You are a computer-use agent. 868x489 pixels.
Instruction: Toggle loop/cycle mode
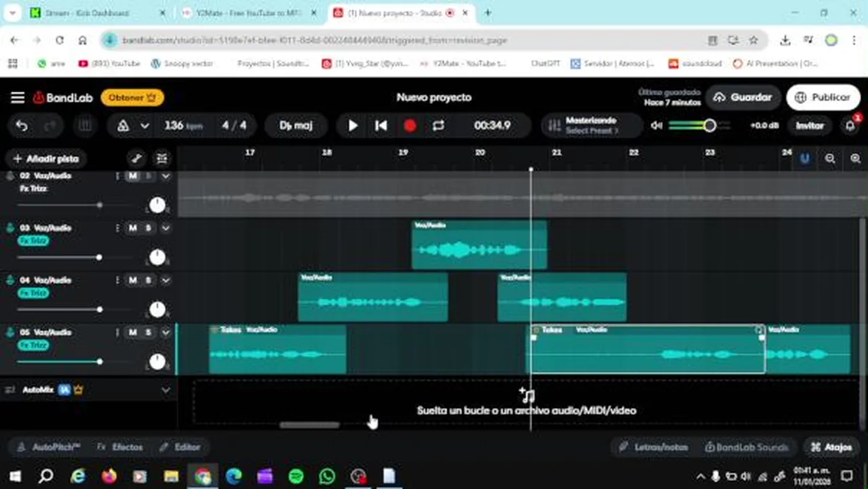coord(438,126)
